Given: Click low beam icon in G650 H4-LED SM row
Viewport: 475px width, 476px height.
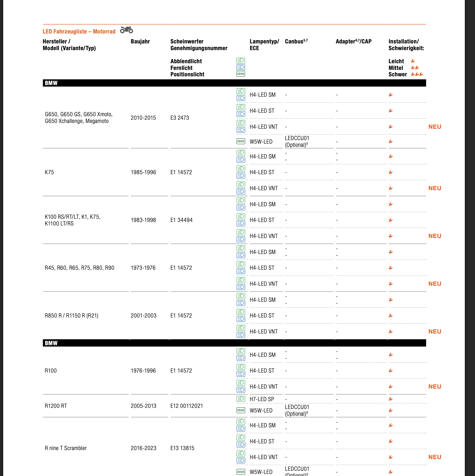Looking at the screenshot, I should click(x=241, y=91).
